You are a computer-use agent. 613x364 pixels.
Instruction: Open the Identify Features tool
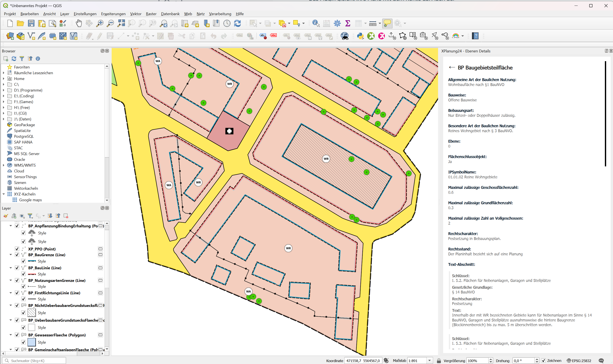[x=316, y=23]
